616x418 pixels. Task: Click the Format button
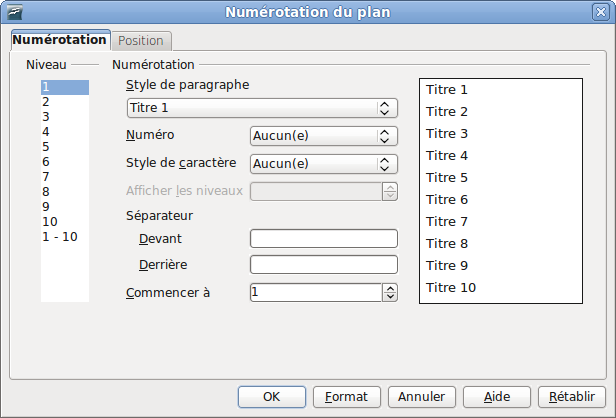347,397
